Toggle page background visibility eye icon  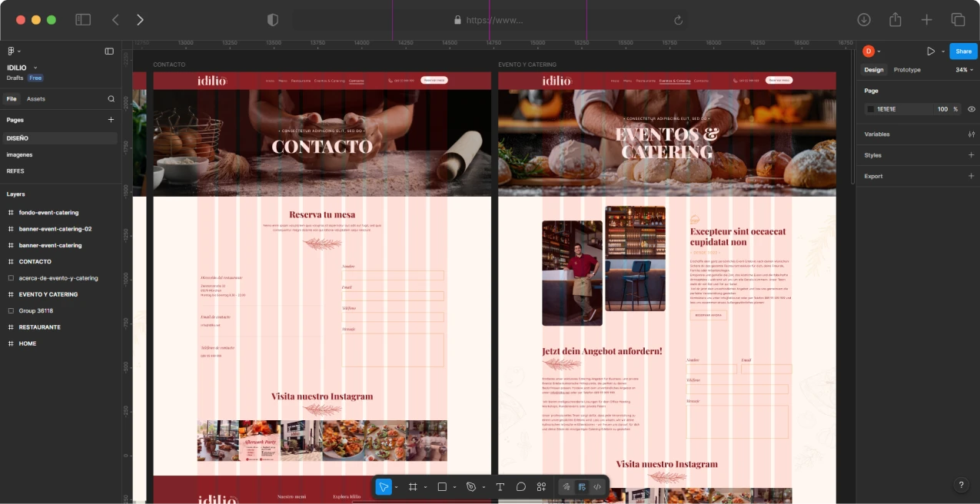tap(972, 109)
